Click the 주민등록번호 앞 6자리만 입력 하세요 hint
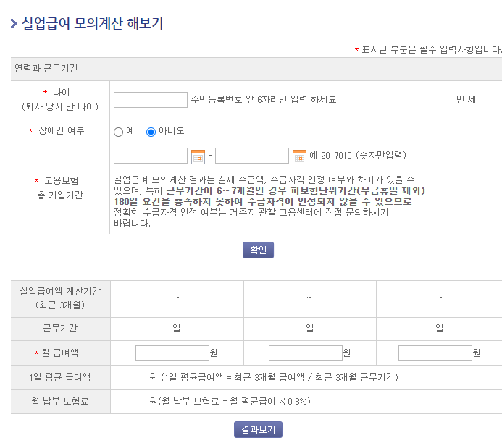 (x=264, y=99)
